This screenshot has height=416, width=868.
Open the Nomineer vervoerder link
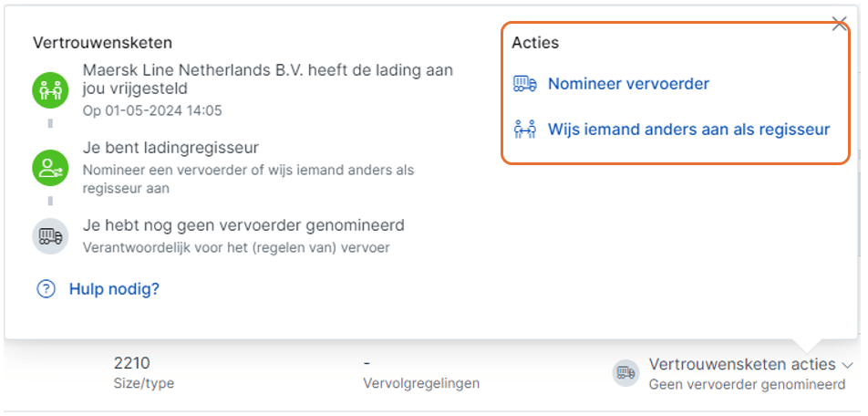pos(628,84)
